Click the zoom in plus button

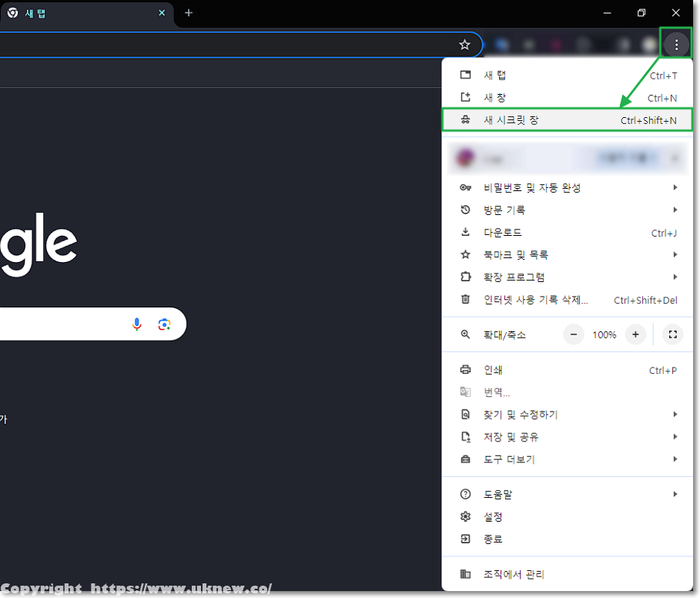tap(635, 334)
